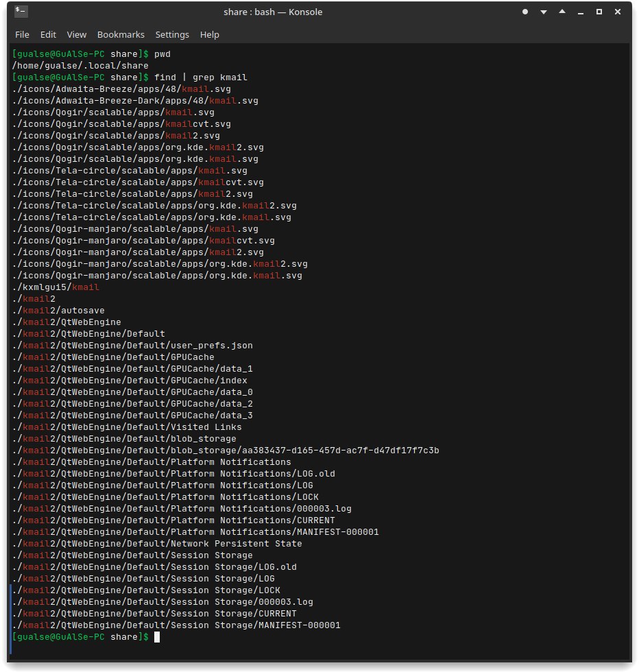
Task: Open the Edit menu
Action: 48,35
